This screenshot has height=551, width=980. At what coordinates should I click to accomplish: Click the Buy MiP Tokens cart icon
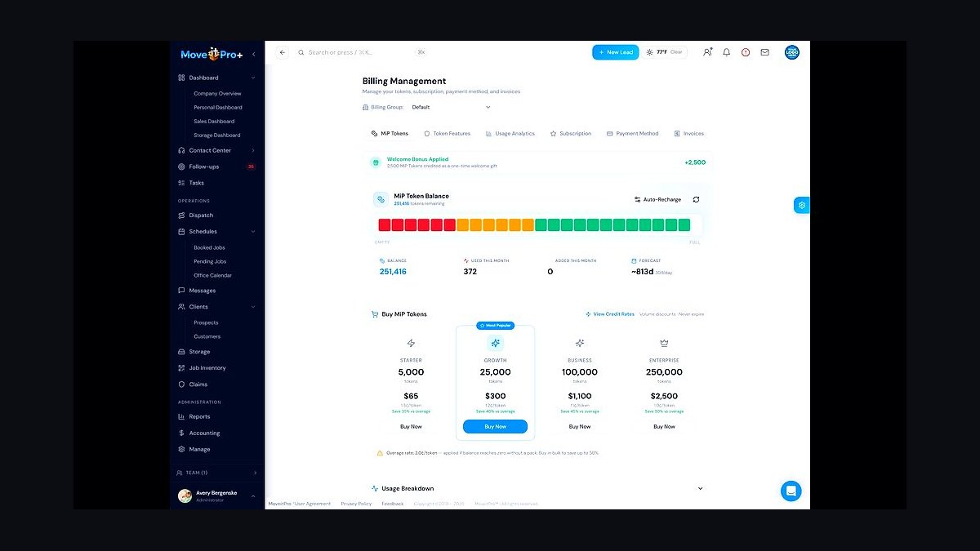[x=375, y=314]
